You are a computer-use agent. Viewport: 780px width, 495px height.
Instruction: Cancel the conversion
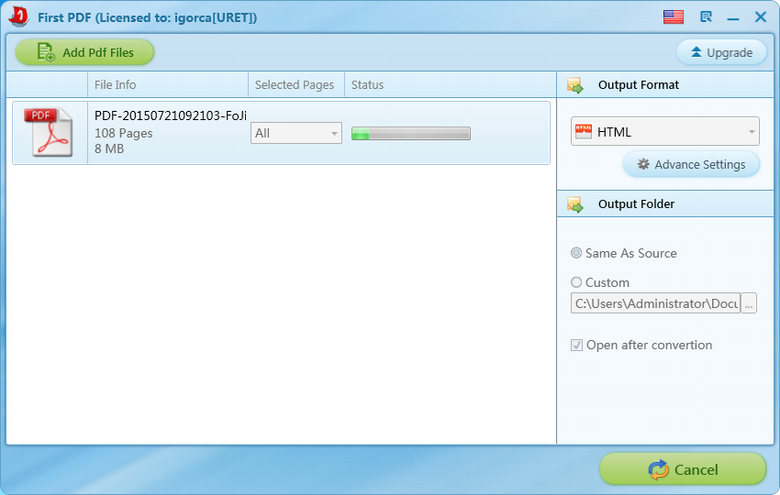point(682,469)
